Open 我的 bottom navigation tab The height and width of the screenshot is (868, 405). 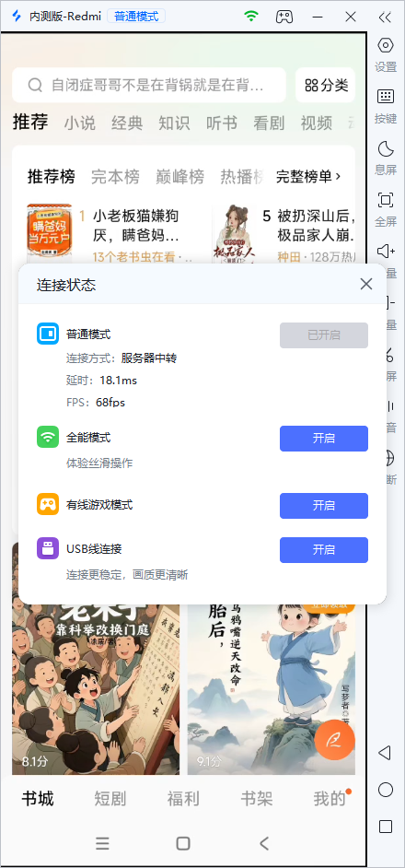tap(330, 799)
